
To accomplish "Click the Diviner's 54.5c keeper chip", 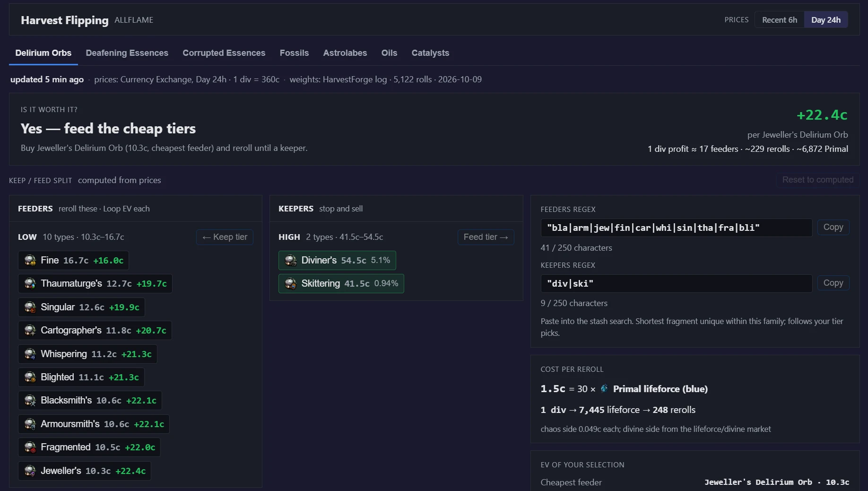I will (x=337, y=260).
